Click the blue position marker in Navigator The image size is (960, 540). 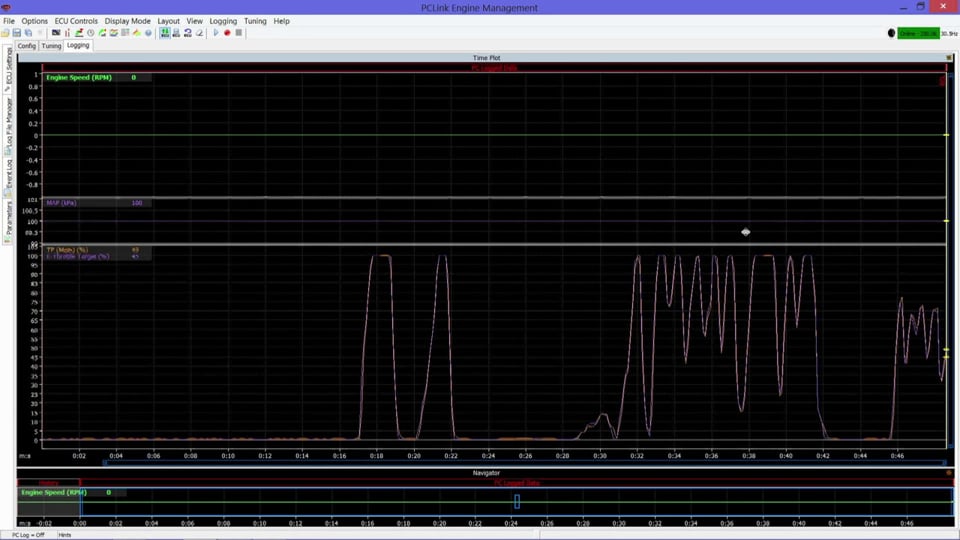(517, 501)
